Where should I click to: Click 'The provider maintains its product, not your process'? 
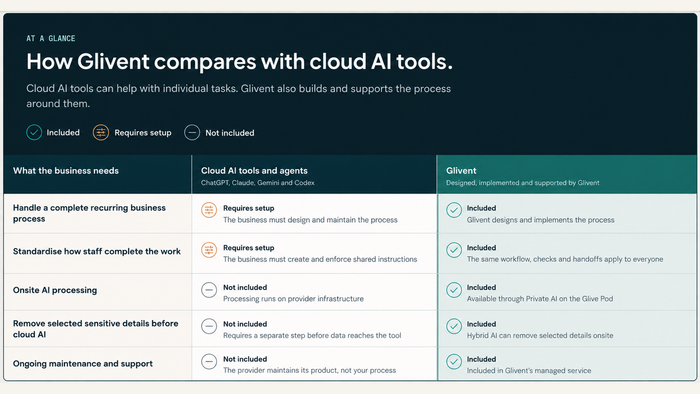pos(309,370)
